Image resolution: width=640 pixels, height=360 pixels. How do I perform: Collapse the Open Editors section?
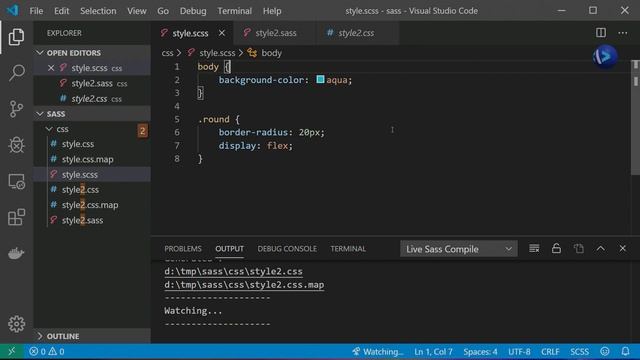pos(40,53)
